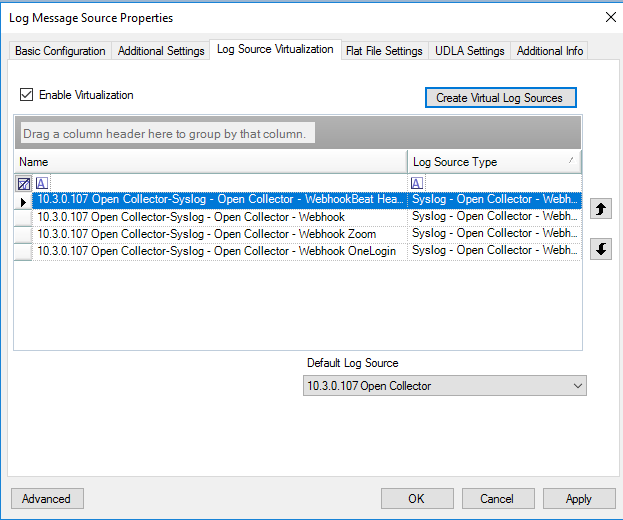Screen dimensions: 623x520
Task: Open the Additional Settings tab
Action: [161, 51]
